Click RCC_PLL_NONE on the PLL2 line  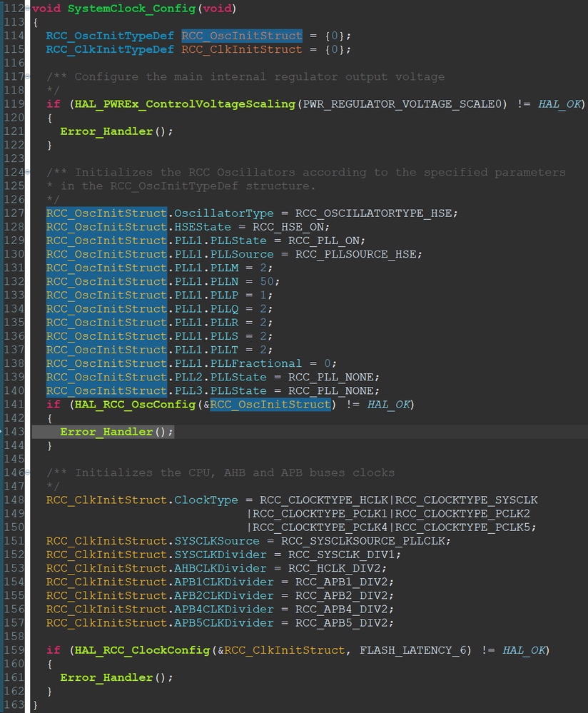[331, 377]
